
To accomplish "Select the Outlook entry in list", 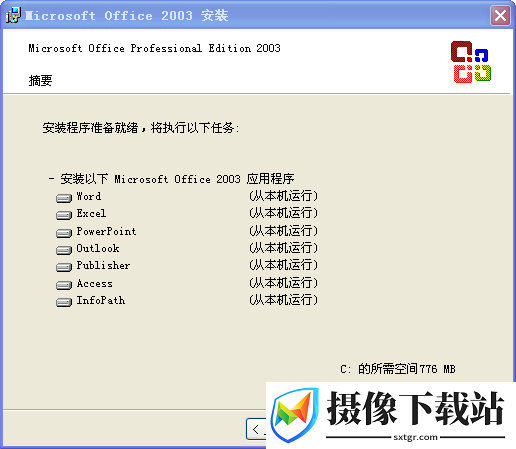I will click(x=98, y=248).
